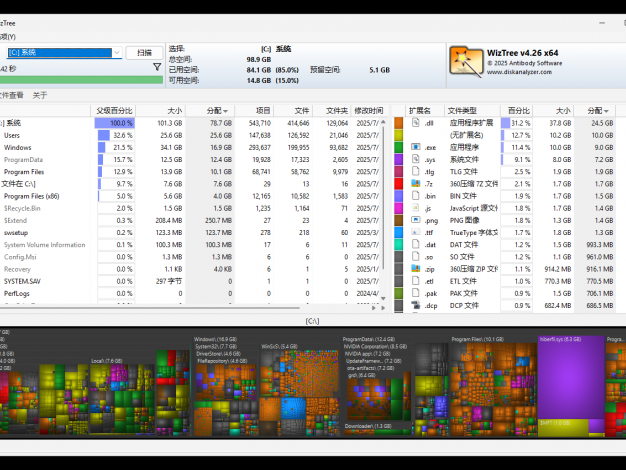Sort tree by 文件夹 column header

click(x=332, y=111)
